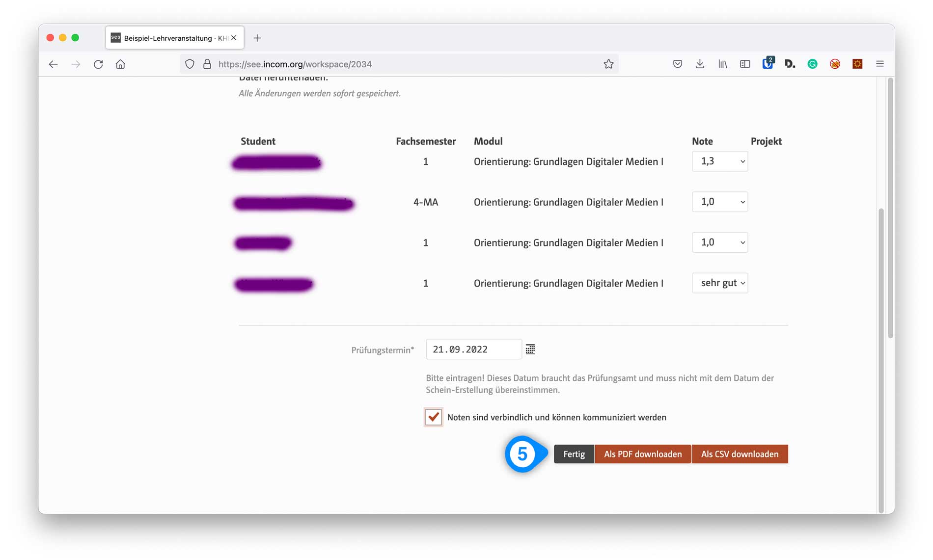Image resolution: width=933 pixels, height=560 pixels.
Task: Click the 'Modul' column header
Action: point(488,141)
